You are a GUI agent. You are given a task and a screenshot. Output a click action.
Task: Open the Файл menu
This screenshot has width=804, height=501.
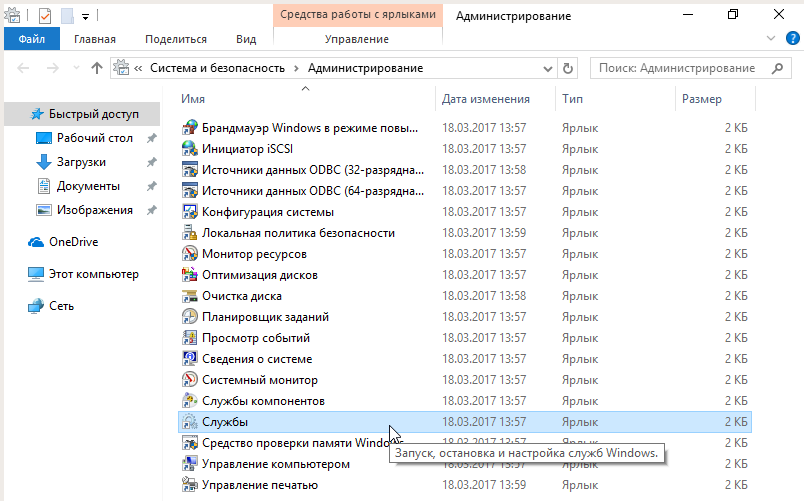click(x=32, y=39)
